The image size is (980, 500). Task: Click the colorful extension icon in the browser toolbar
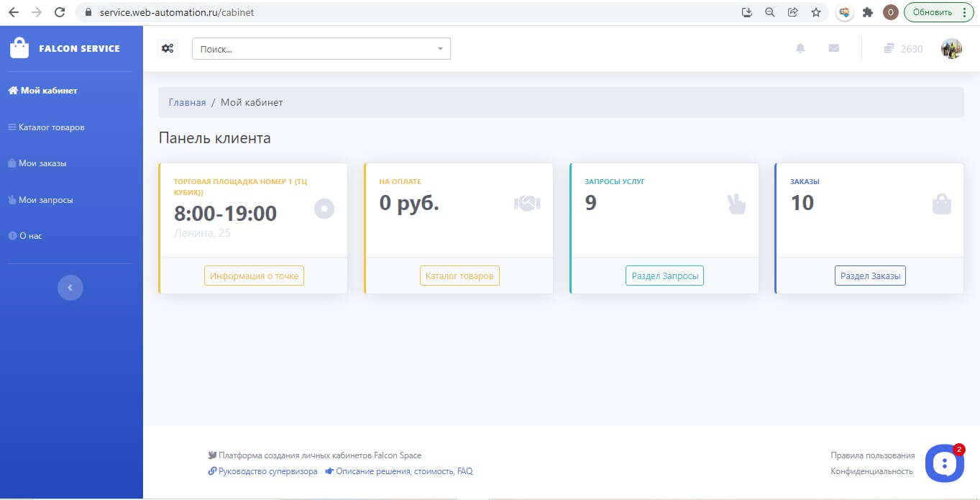pyautogui.click(x=845, y=12)
